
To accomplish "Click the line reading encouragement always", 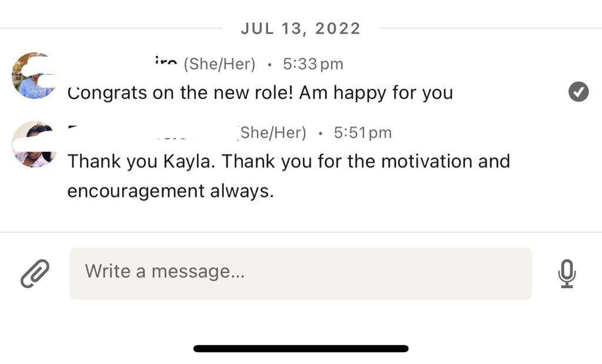I will pos(170,191).
